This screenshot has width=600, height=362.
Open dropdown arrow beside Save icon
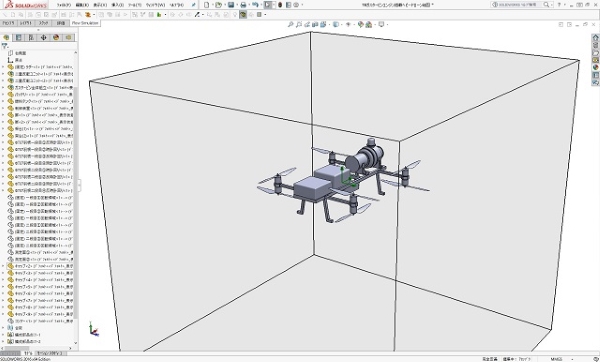[x=236, y=5]
